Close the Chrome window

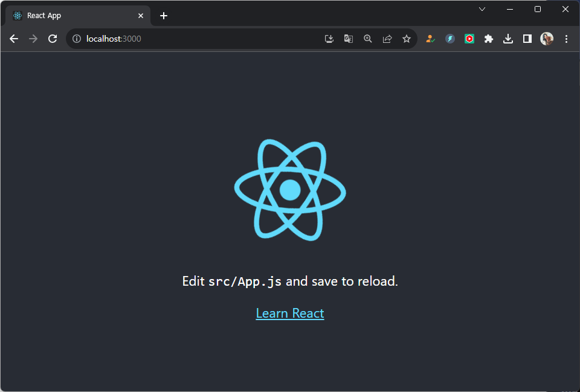coord(565,9)
